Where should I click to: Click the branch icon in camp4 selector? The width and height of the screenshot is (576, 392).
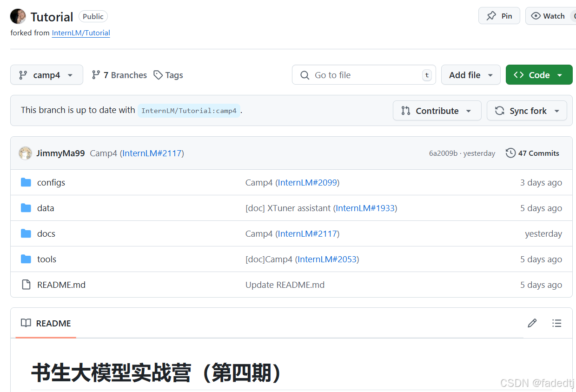pyautogui.click(x=23, y=75)
